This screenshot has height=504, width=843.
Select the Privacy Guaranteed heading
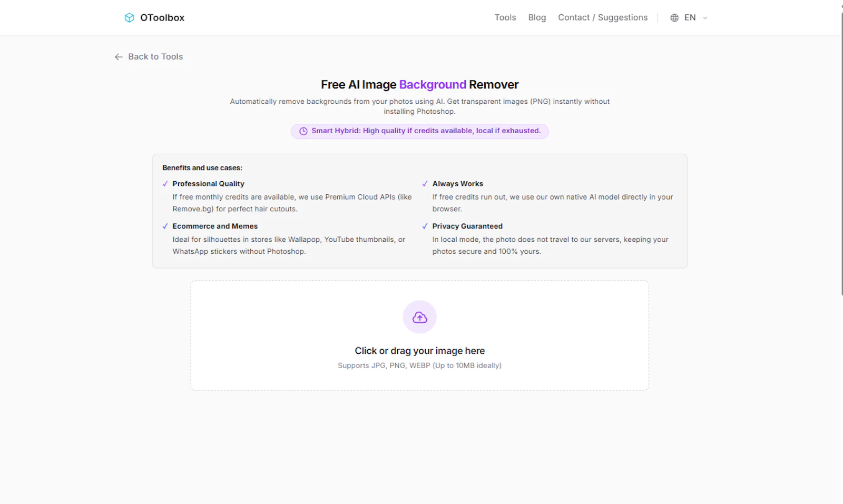coord(467,226)
